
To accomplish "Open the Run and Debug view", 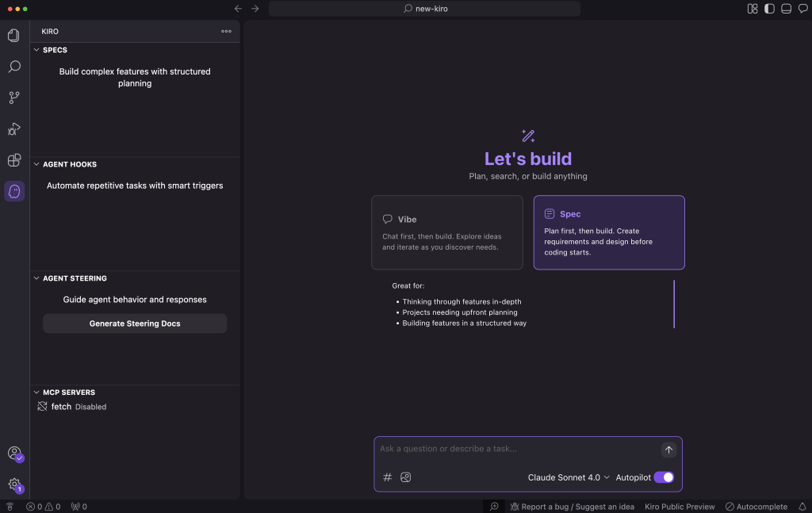I will pos(14,129).
